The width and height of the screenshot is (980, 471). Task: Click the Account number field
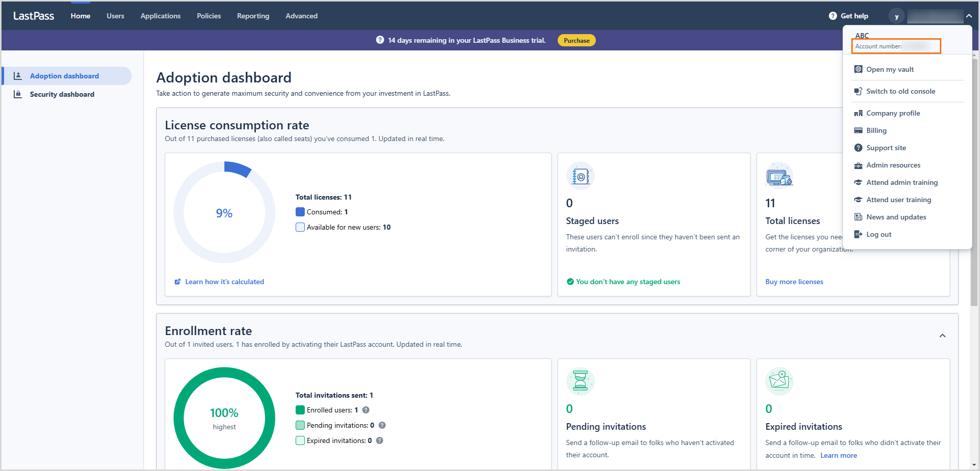point(896,46)
